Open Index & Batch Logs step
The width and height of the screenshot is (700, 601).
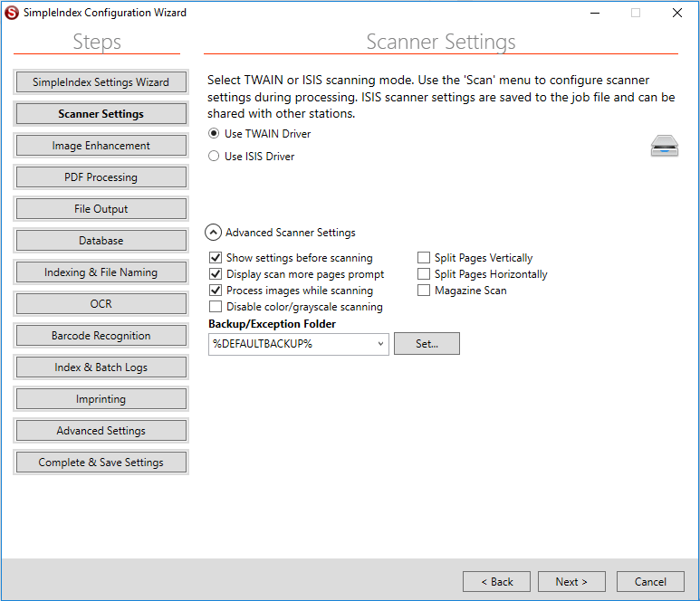pos(101,367)
